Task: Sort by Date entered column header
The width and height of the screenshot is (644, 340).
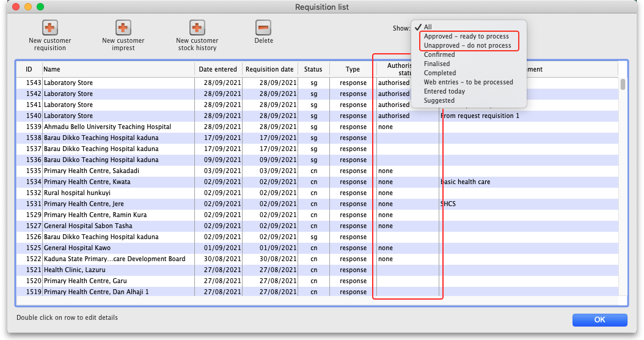Action: 218,70
